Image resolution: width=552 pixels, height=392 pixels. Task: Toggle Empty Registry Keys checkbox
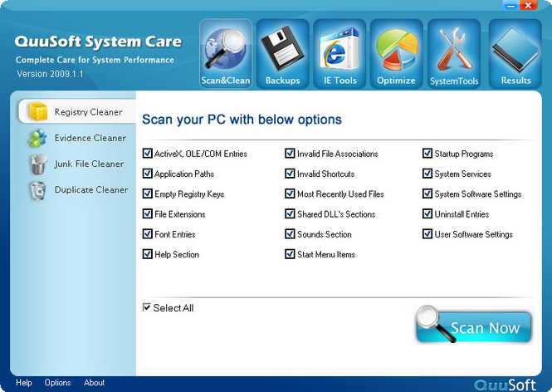tap(147, 194)
